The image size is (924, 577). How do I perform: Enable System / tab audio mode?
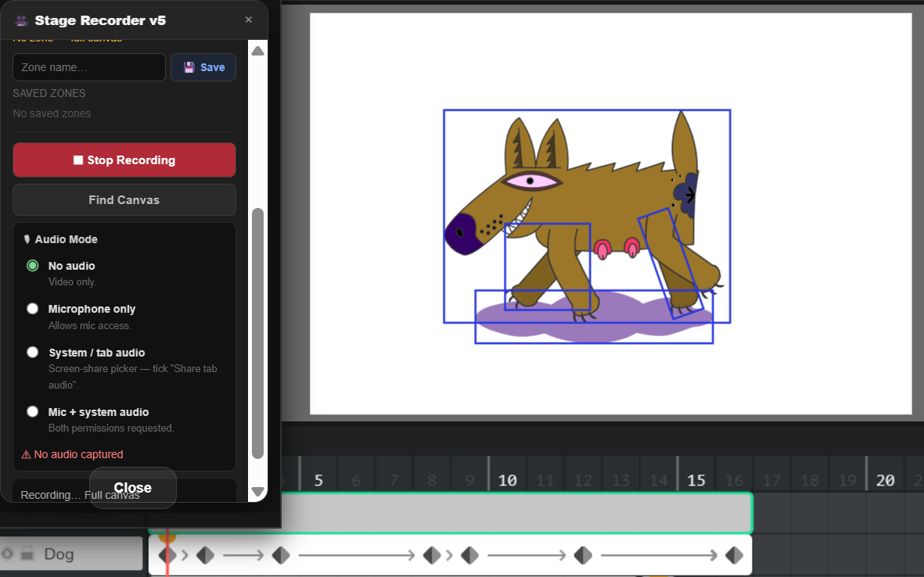coord(33,353)
